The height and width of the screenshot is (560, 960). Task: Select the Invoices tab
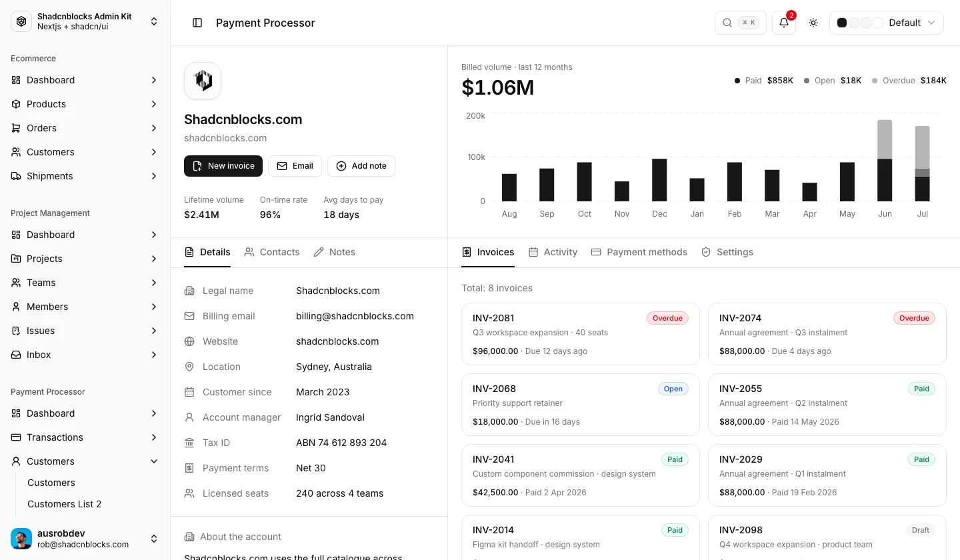pos(488,252)
